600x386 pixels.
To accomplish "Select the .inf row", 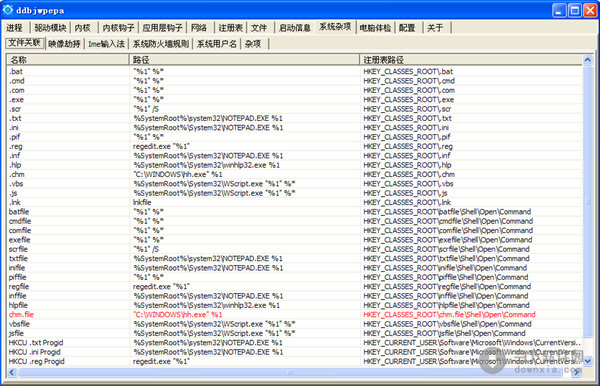I will pos(295,156).
